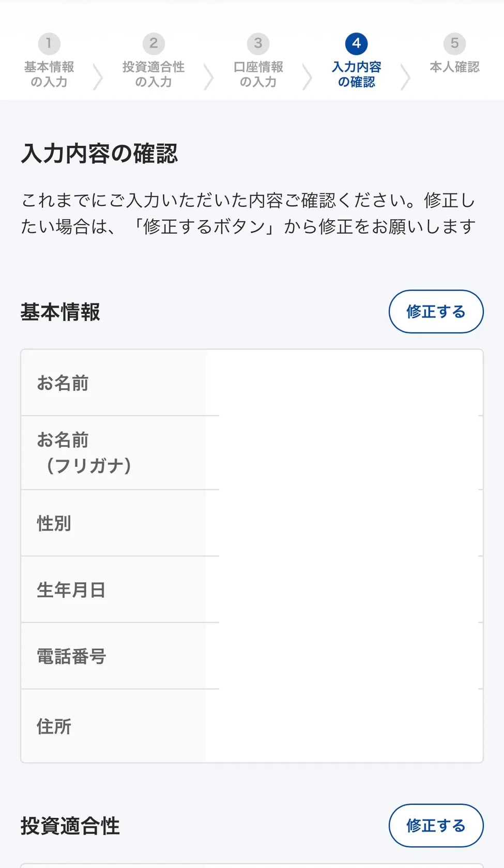Go to 基本情報の入力 step label

tap(49, 74)
